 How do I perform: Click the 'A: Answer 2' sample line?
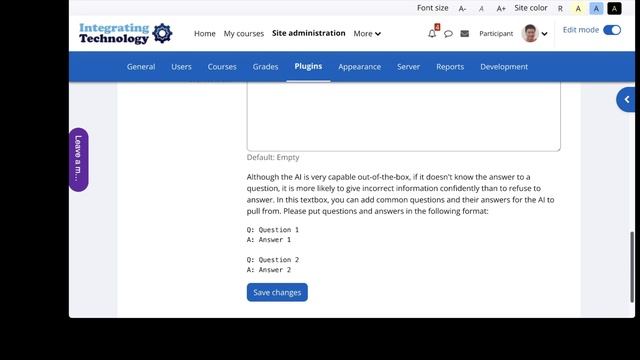[x=269, y=270]
